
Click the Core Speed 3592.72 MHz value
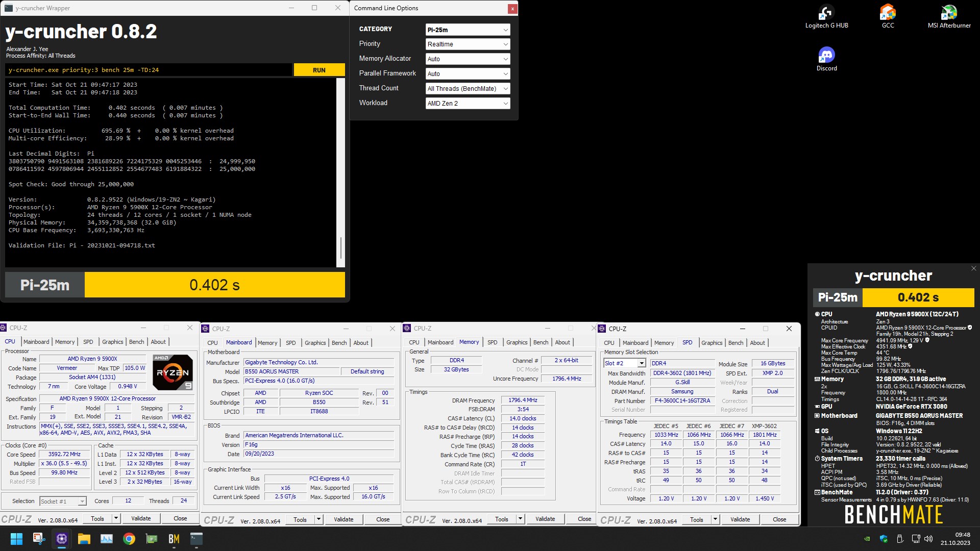64,454
